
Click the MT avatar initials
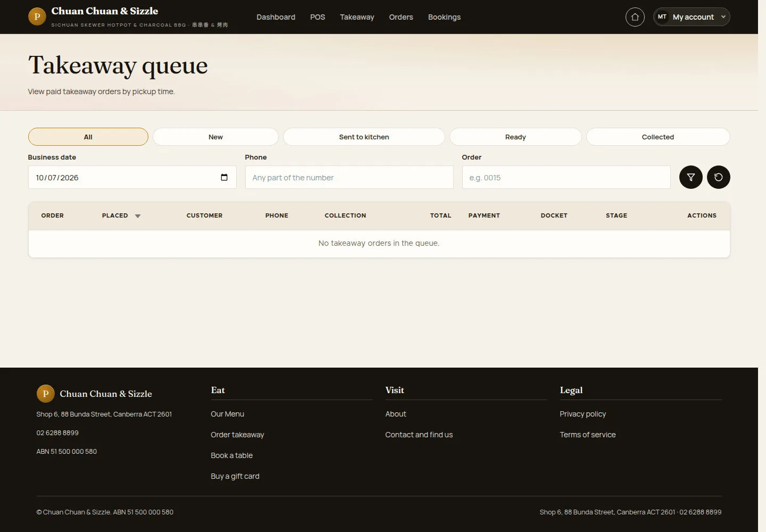662,17
